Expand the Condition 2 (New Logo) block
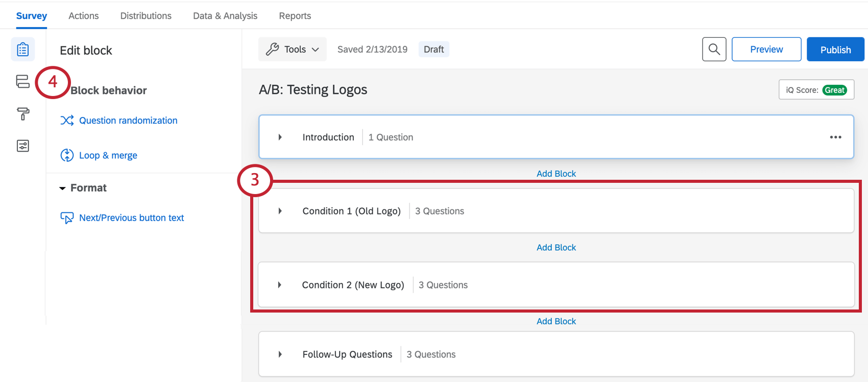Screen dimensions: 868x382 [279, 285]
